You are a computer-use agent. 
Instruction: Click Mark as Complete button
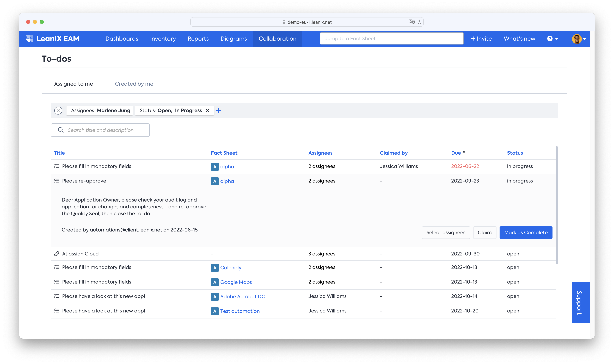point(526,233)
